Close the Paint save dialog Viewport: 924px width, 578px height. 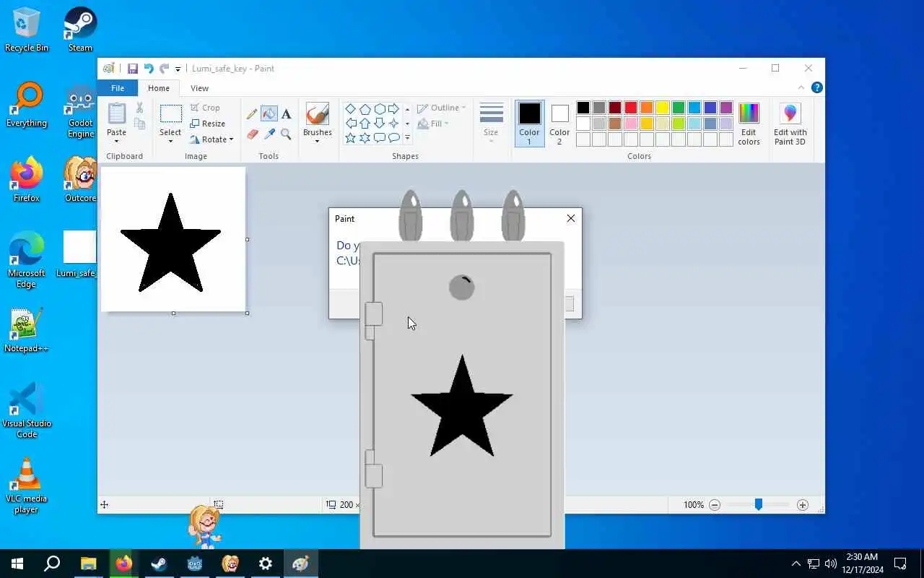click(571, 218)
